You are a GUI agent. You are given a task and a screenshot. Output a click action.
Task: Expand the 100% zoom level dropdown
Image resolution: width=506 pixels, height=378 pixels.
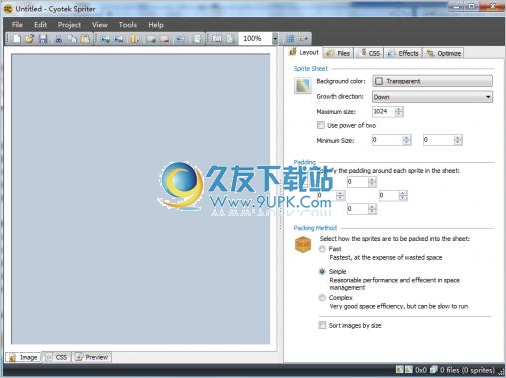click(x=275, y=39)
